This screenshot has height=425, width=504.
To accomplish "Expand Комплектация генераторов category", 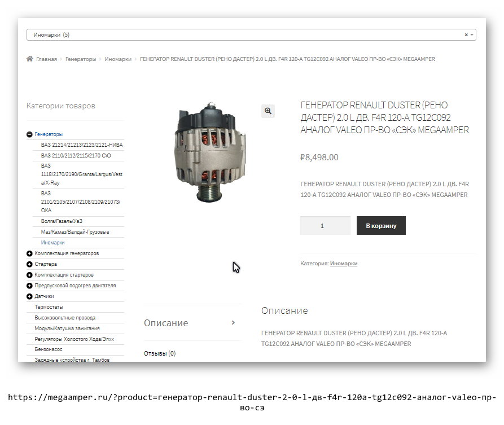I will click(29, 253).
